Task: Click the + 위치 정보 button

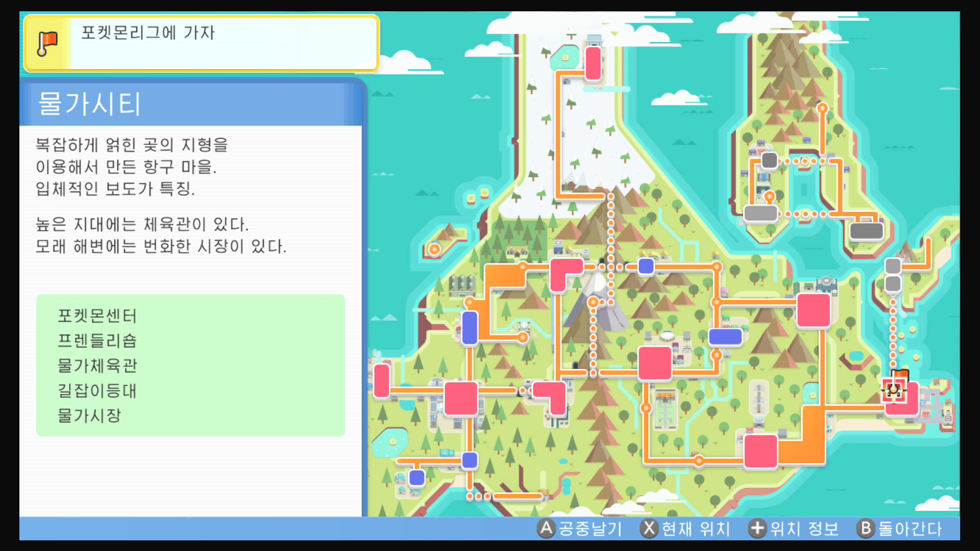Action: pyautogui.click(x=794, y=529)
